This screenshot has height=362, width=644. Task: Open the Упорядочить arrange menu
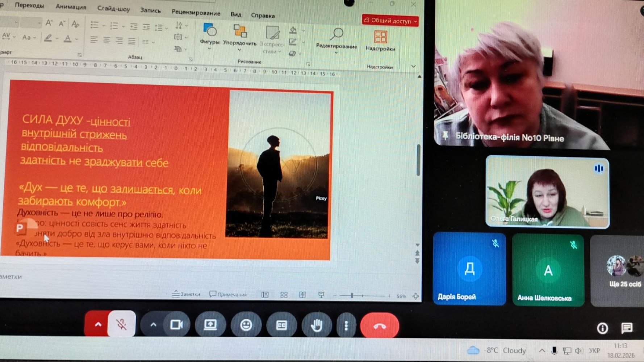pos(239,38)
